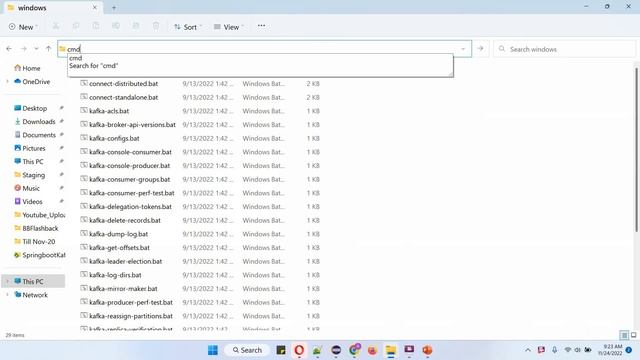Open the Downloads quick access folder
This screenshot has width=640, height=360.
pyautogui.click(x=35, y=122)
